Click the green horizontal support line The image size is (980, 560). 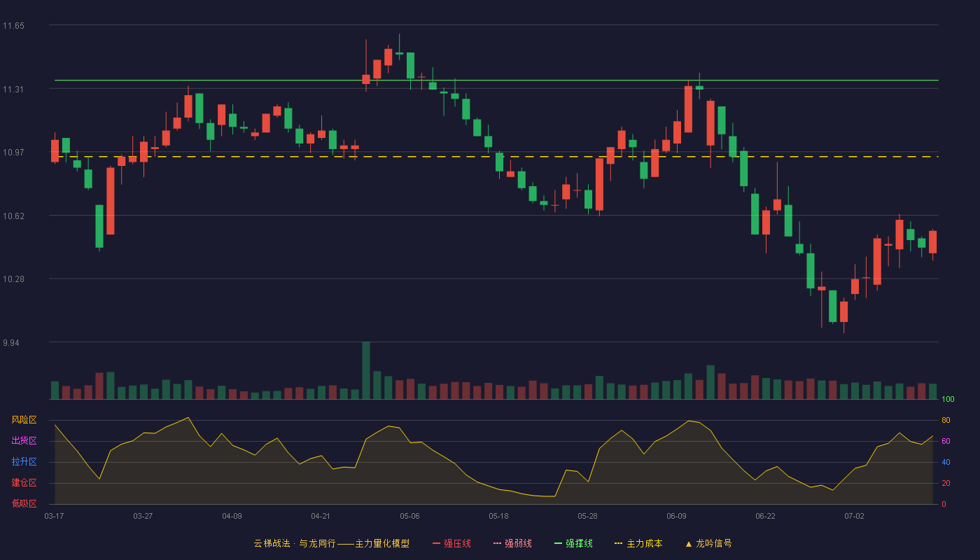(x=496, y=80)
